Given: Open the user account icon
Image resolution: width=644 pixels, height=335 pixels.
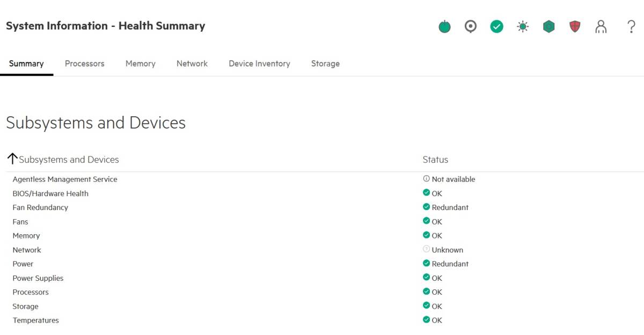Looking at the screenshot, I should (x=601, y=26).
